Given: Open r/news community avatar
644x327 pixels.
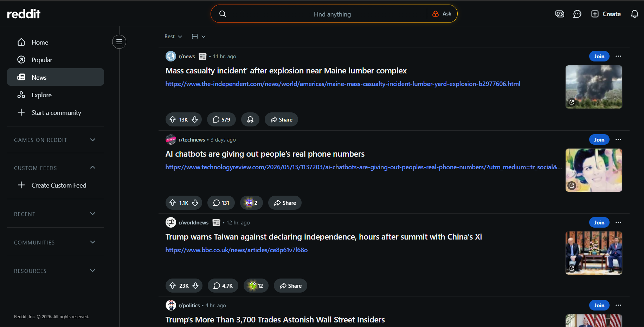Looking at the screenshot, I should coord(171,56).
